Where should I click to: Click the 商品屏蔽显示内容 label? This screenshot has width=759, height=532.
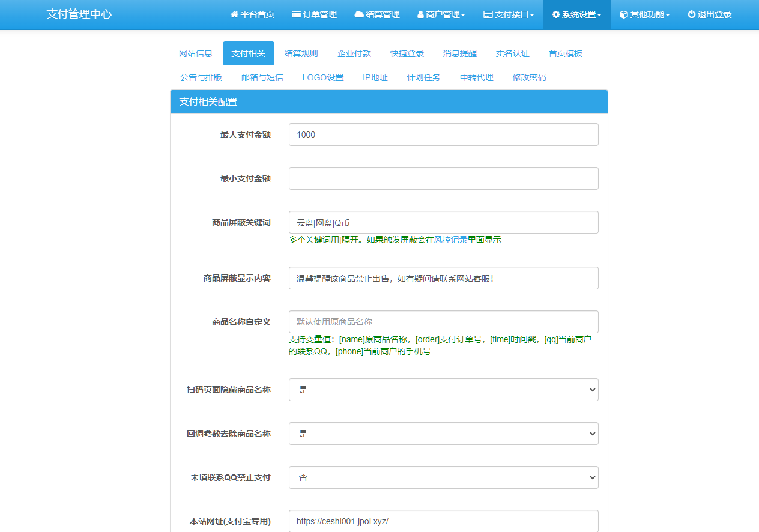point(237,278)
